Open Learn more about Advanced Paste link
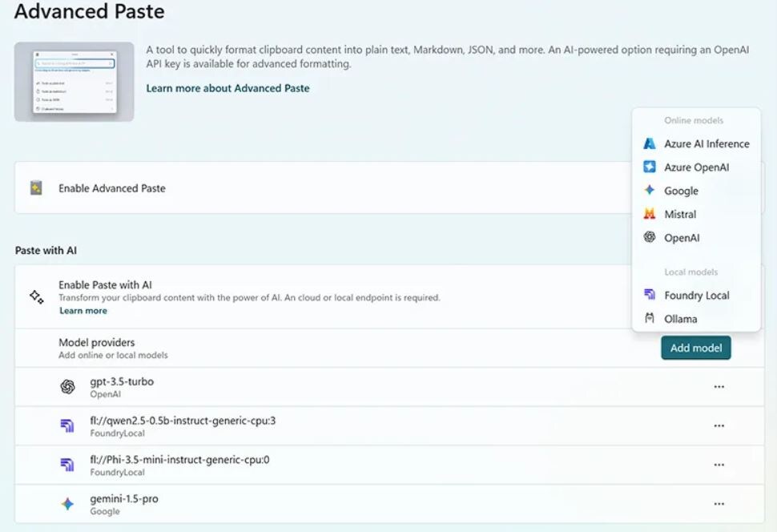This screenshot has width=777, height=532. click(227, 88)
